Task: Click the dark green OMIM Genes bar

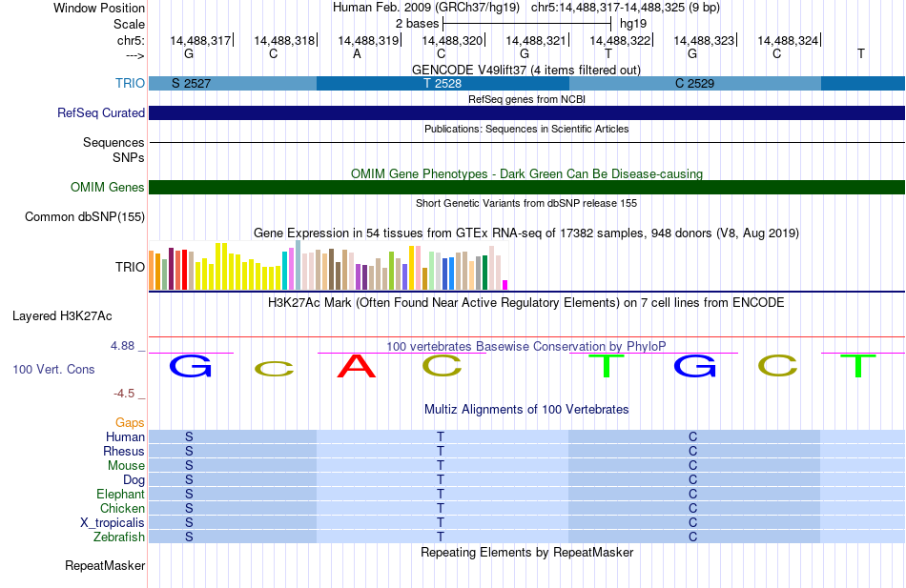Action: pyautogui.click(x=526, y=187)
